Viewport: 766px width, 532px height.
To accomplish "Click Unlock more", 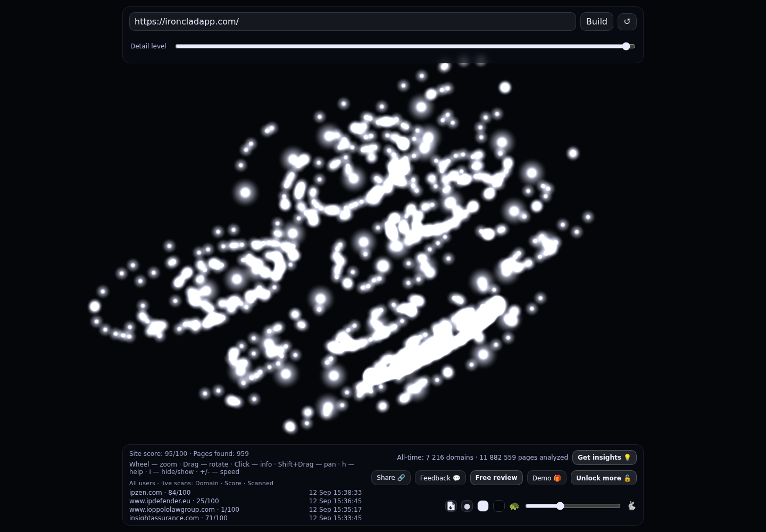I will click(604, 478).
